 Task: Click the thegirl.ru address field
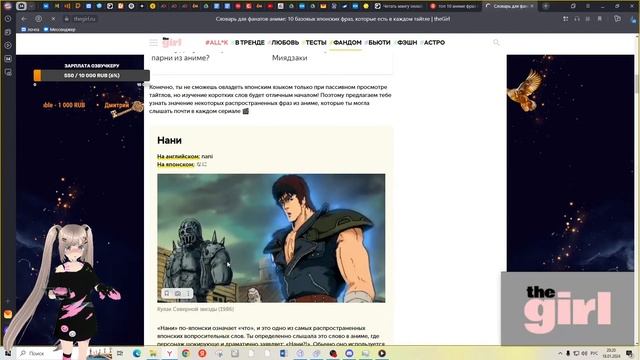click(84, 19)
